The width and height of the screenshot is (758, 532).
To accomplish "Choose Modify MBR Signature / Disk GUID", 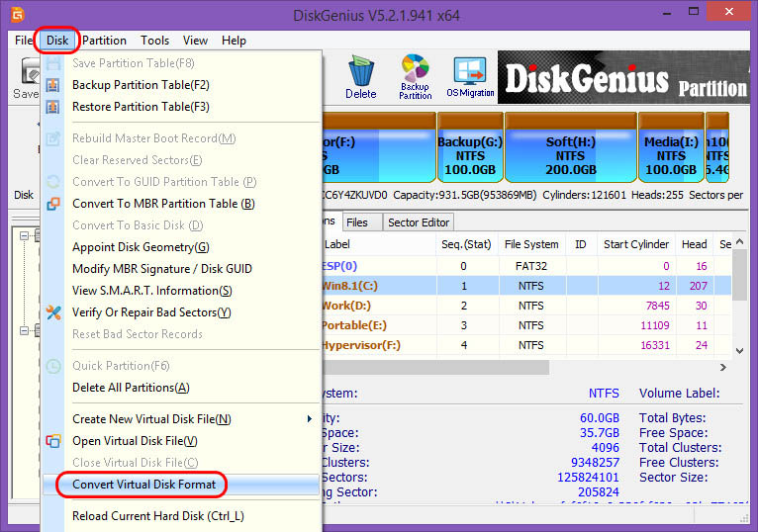I will coord(182,269).
